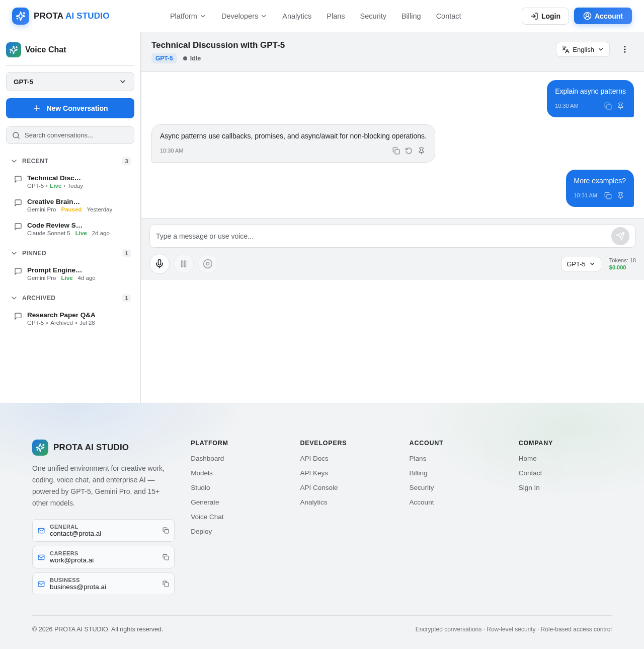Copy the contact@prota.ai email address
Screen dimensions: 644x649
(x=166, y=531)
